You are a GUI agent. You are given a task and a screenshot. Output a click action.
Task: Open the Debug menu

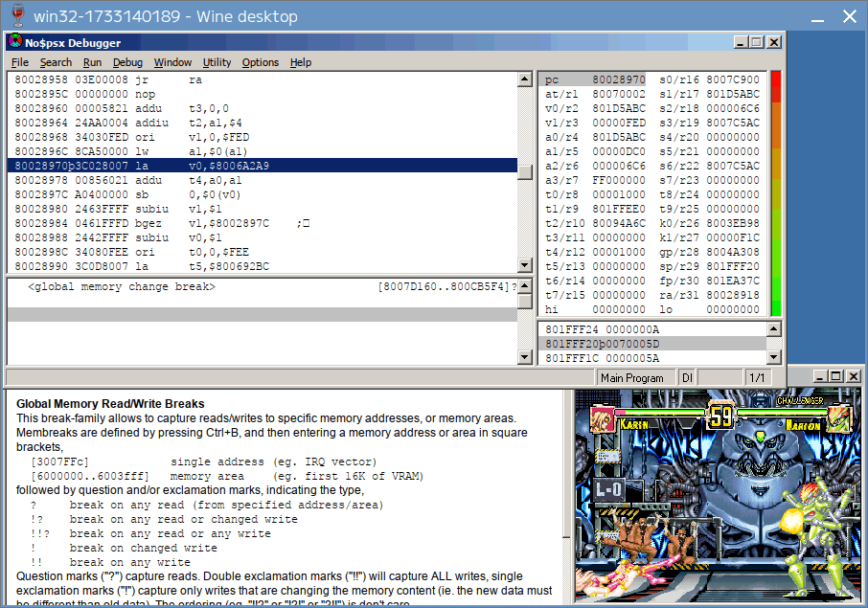tap(127, 62)
